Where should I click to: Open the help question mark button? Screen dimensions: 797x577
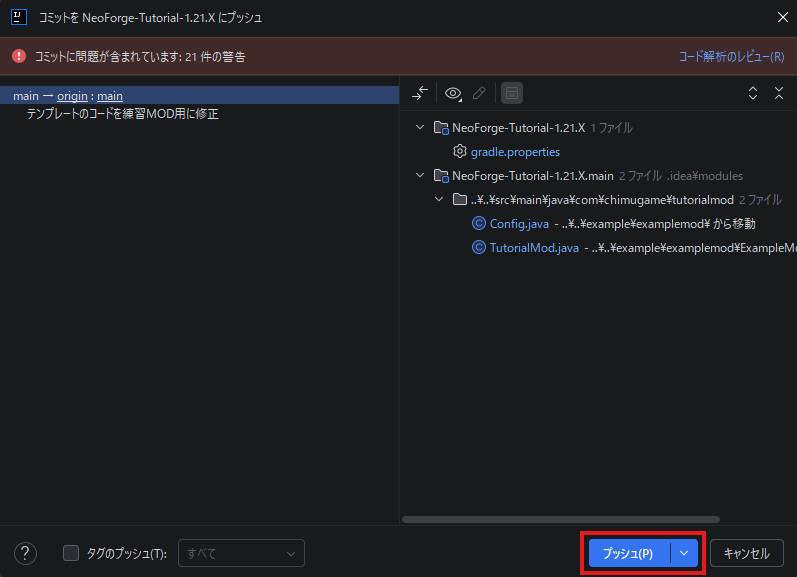click(x=26, y=553)
